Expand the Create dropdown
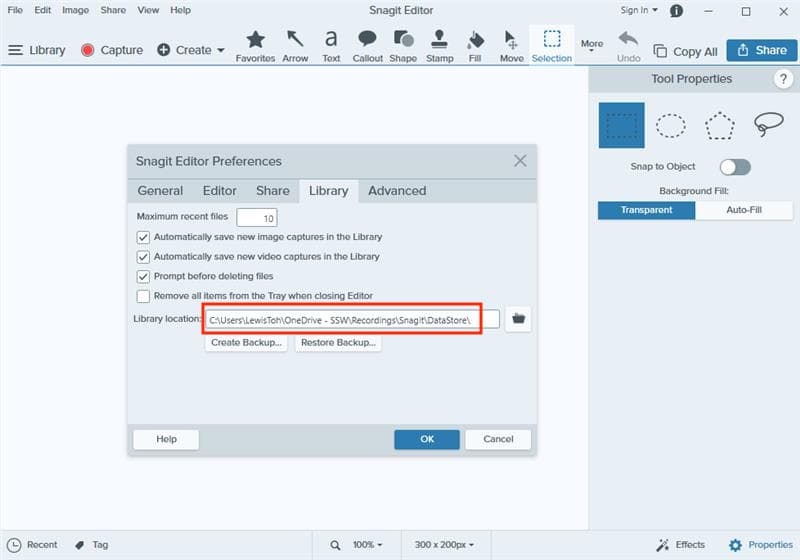Image resolution: width=800 pixels, height=560 pixels. 191,50
